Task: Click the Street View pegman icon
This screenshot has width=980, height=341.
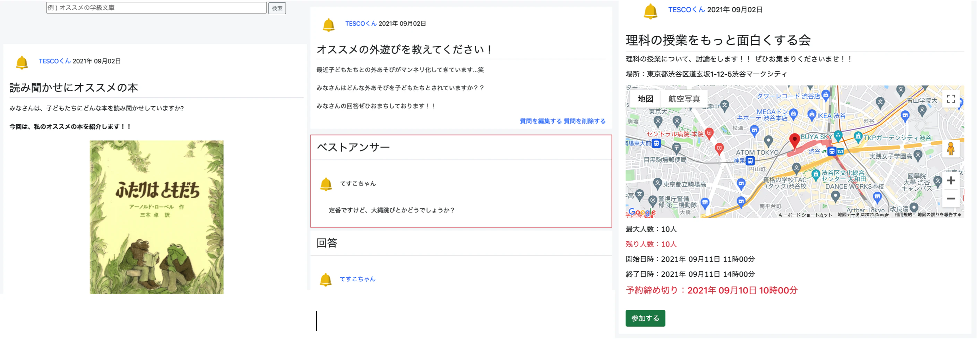Action: pos(951,149)
